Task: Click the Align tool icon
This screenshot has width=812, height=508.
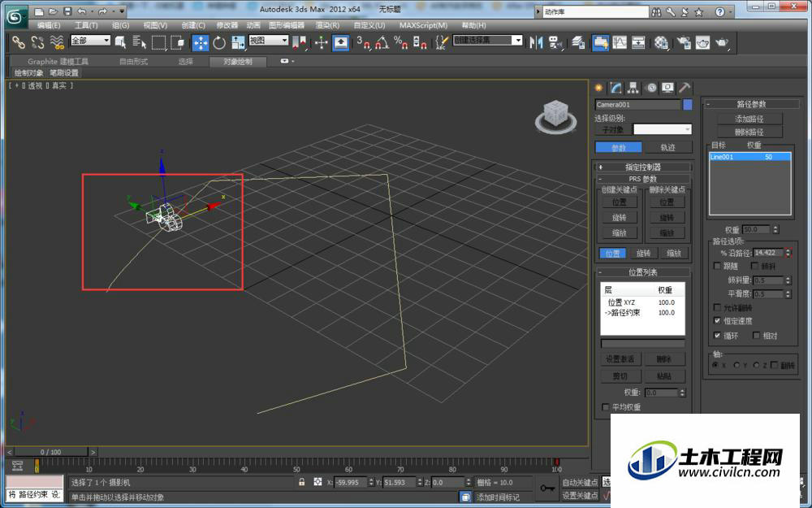Action: [555, 42]
